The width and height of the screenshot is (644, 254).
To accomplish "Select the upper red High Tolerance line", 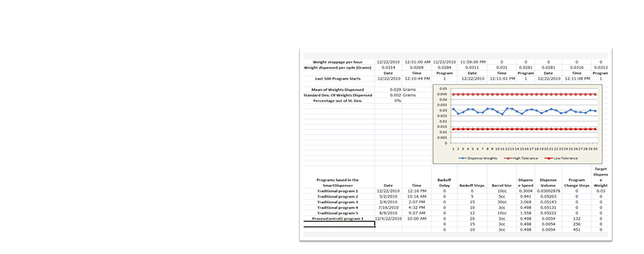I will coord(524,94).
